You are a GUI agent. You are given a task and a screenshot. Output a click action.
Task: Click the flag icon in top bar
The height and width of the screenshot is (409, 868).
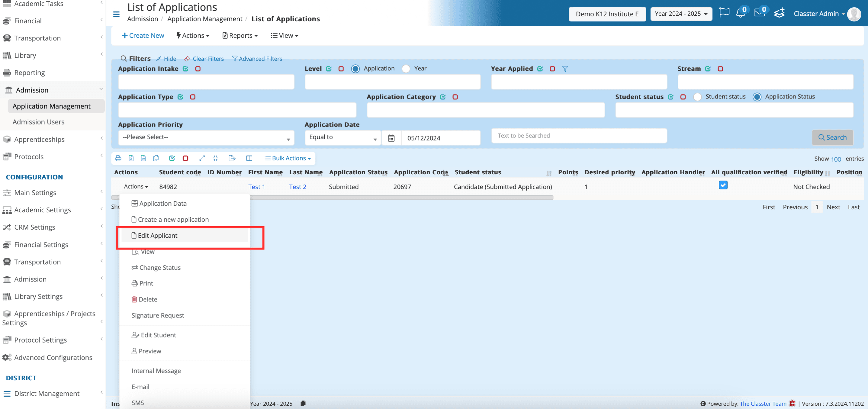coord(724,13)
